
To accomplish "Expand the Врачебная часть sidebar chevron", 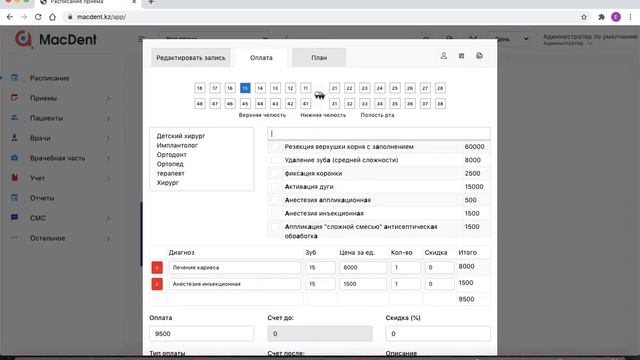I will click(109, 158).
